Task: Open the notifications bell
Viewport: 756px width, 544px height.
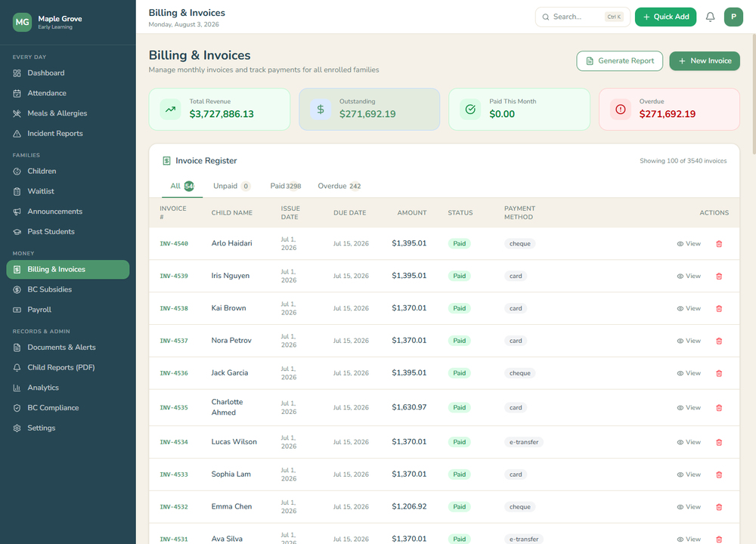Action: click(x=710, y=17)
